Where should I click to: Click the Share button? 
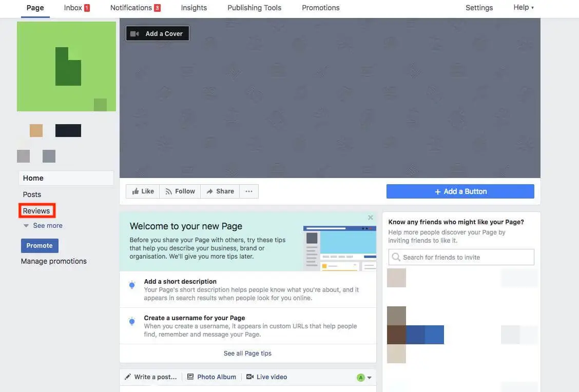220,191
